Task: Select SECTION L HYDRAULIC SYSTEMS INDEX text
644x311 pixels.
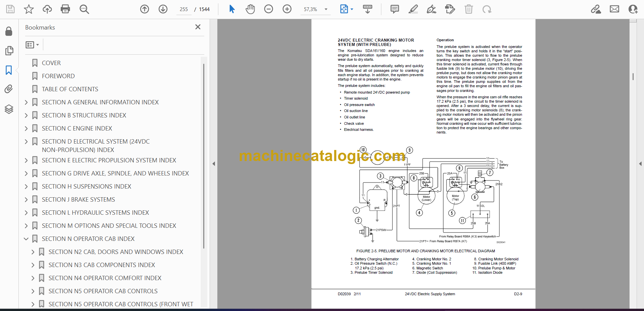Action: pyautogui.click(x=95, y=213)
